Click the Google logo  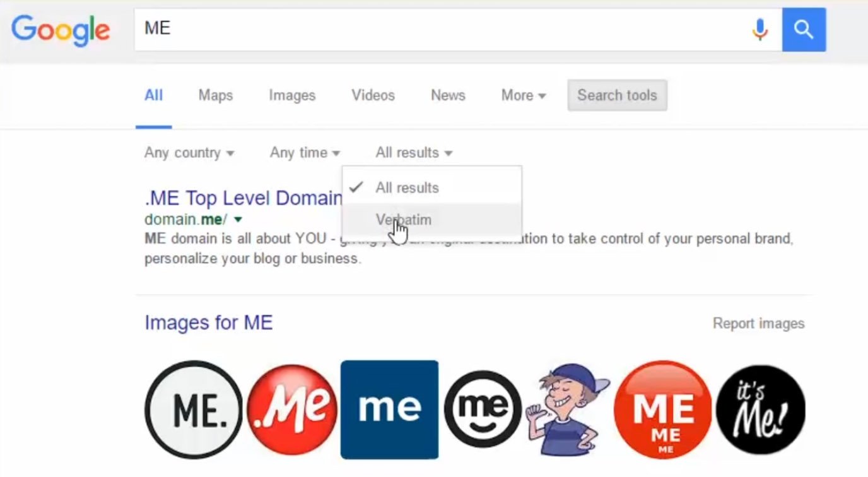[61, 30]
